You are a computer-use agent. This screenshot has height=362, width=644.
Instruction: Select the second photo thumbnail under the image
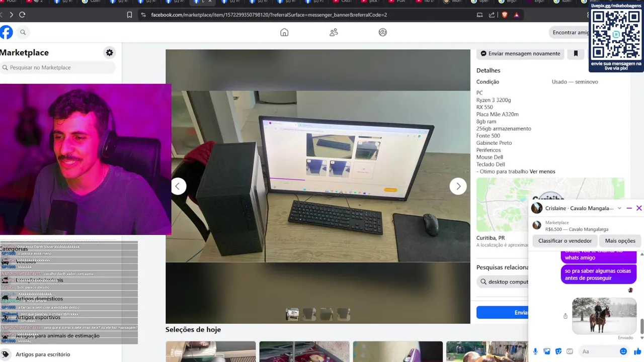(x=309, y=314)
